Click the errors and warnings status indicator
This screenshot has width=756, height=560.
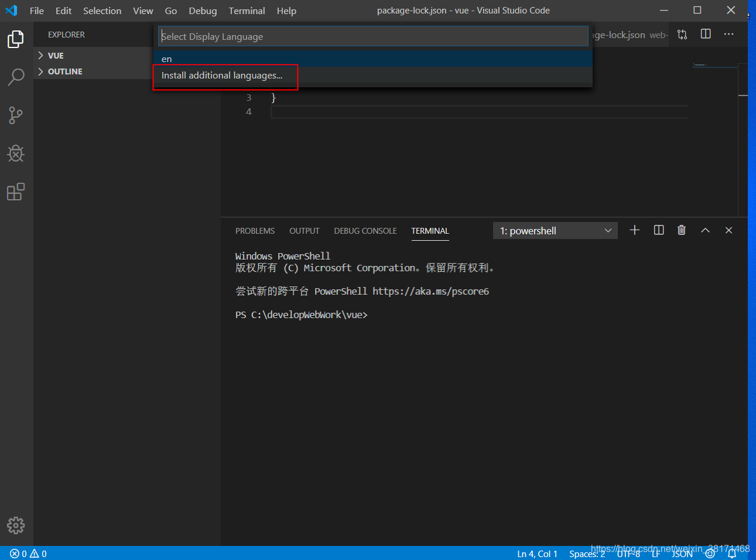coord(28,554)
